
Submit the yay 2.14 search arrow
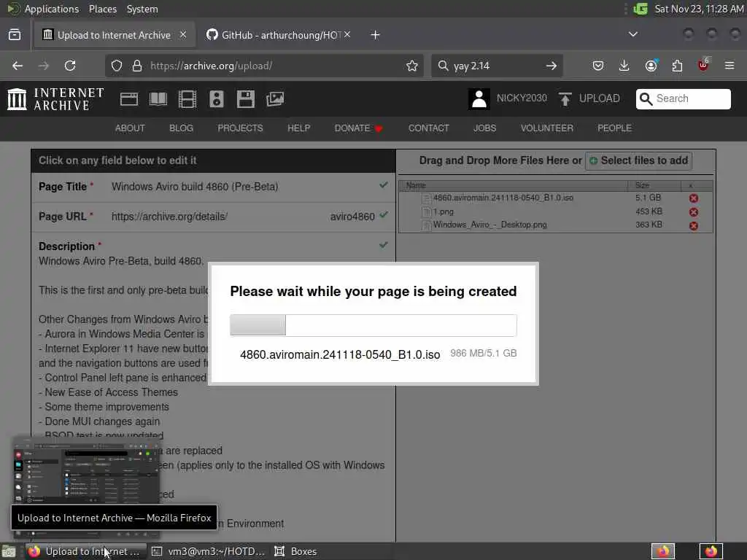(x=551, y=66)
